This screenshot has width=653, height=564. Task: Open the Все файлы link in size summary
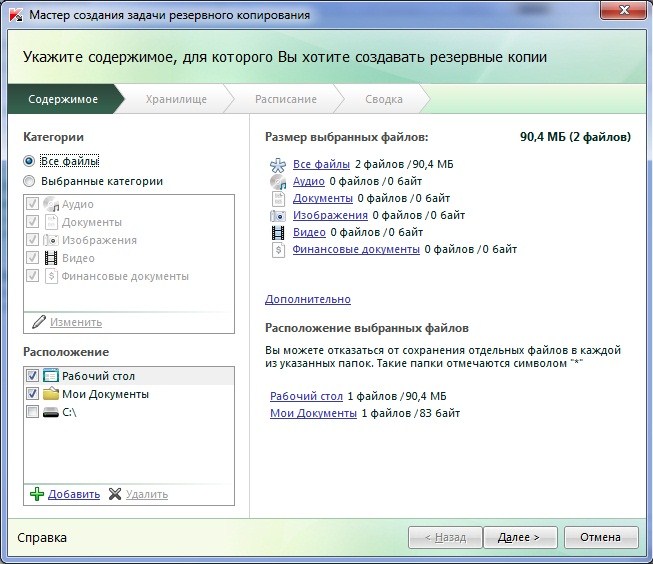click(321, 165)
